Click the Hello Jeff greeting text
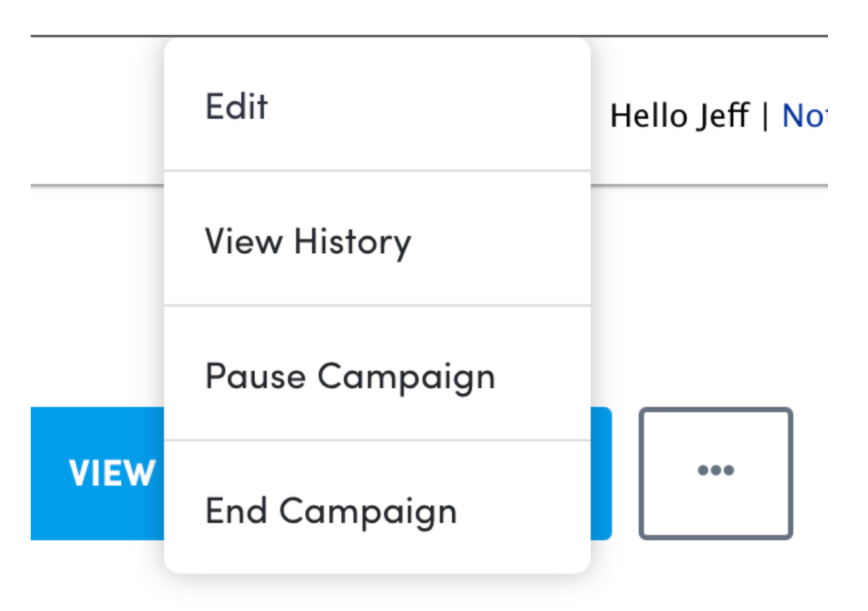The height and width of the screenshot is (611, 868). pyautogui.click(x=679, y=116)
